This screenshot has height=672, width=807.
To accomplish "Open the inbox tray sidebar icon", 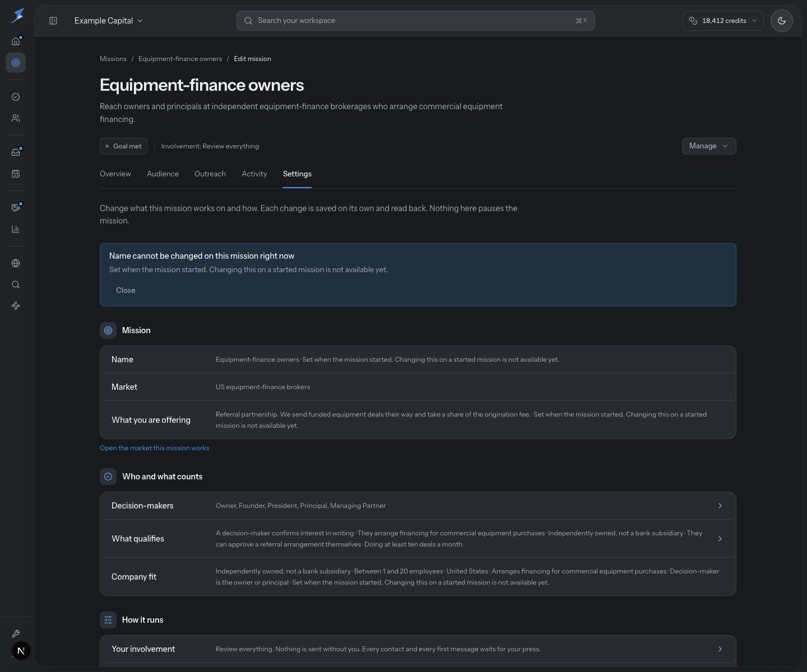I will (x=16, y=152).
